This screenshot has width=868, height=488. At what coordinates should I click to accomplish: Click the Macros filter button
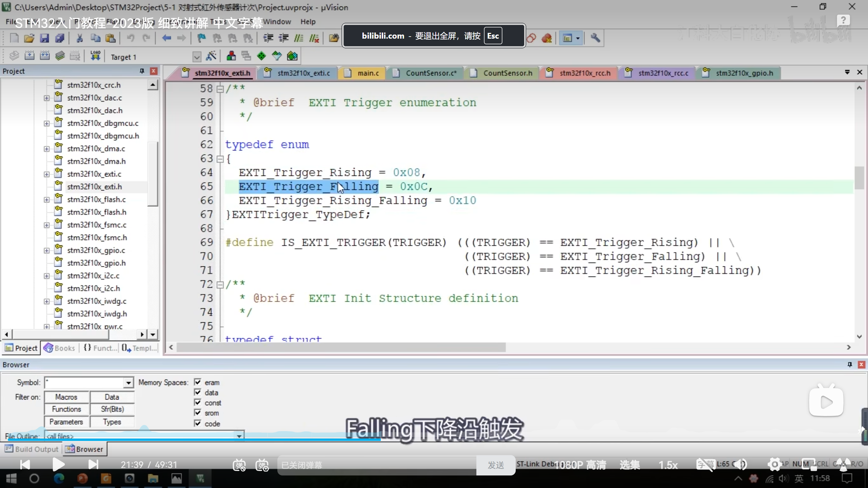pos(66,397)
